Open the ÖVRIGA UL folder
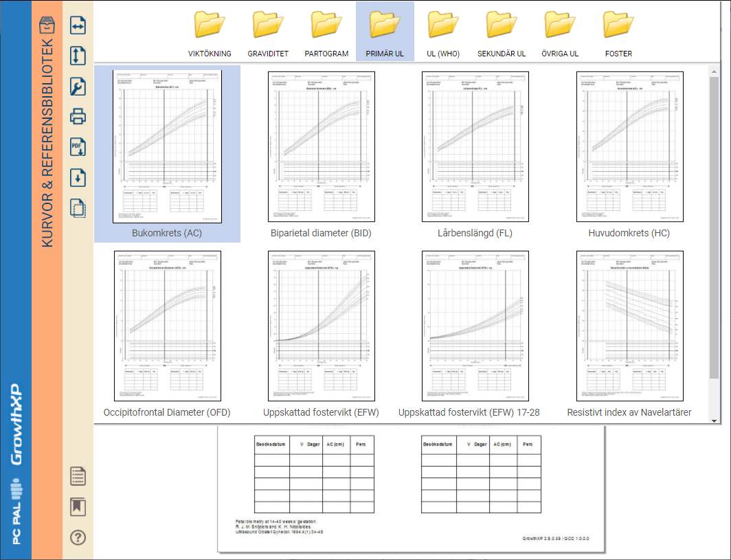Viewport: 731px width, 560px height. pos(560,32)
